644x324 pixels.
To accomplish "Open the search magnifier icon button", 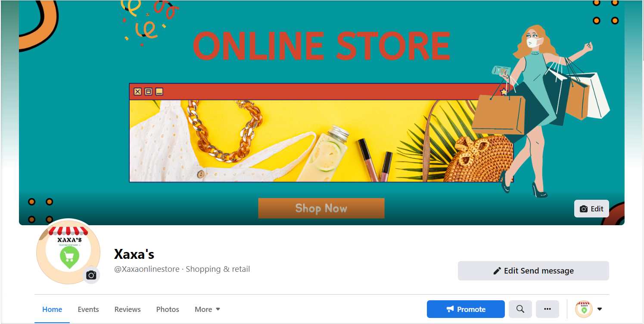I will coord(520,309).
